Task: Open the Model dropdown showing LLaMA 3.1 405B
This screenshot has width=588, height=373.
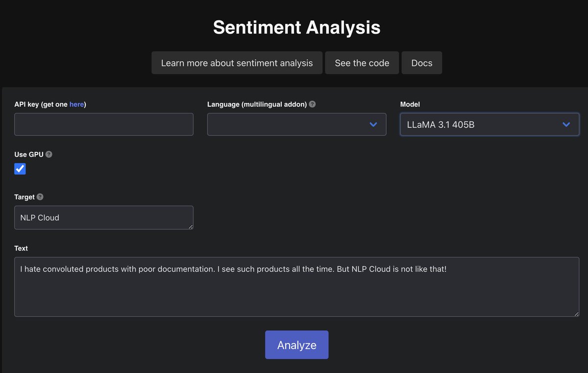Action: [490, 124]
